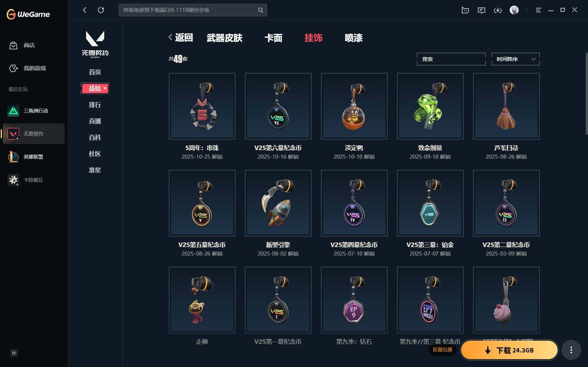Go back with the top-bar back arrow

click(85, 10)
